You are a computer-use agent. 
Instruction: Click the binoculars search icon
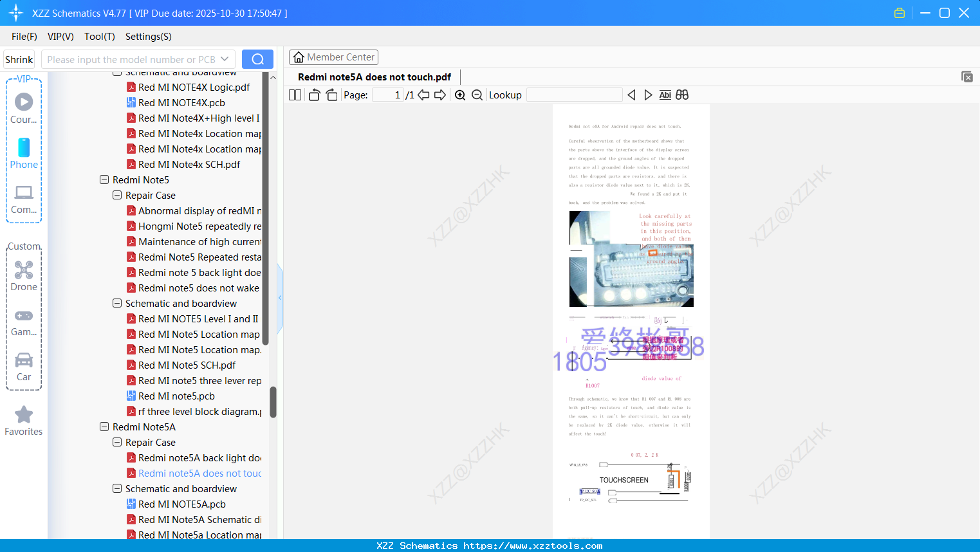pos(682,95)
